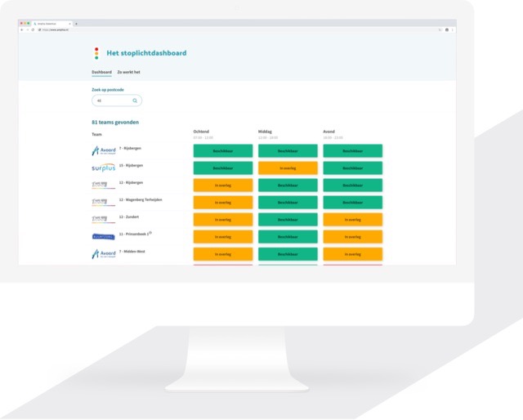
Task: Click the logo in 12 - Zundert row
Action: (104, 219)
